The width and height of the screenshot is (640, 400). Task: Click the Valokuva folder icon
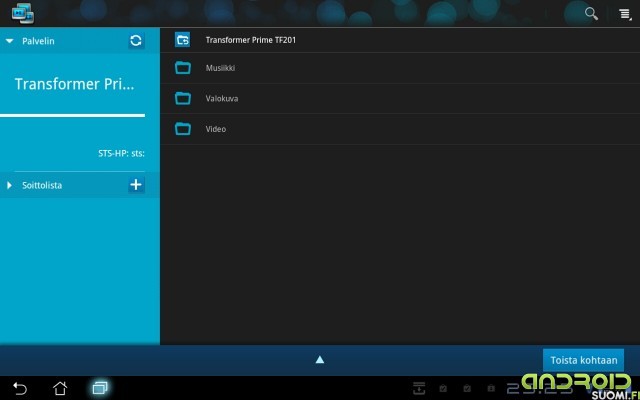pyautogui.click(x=182, y=98)
